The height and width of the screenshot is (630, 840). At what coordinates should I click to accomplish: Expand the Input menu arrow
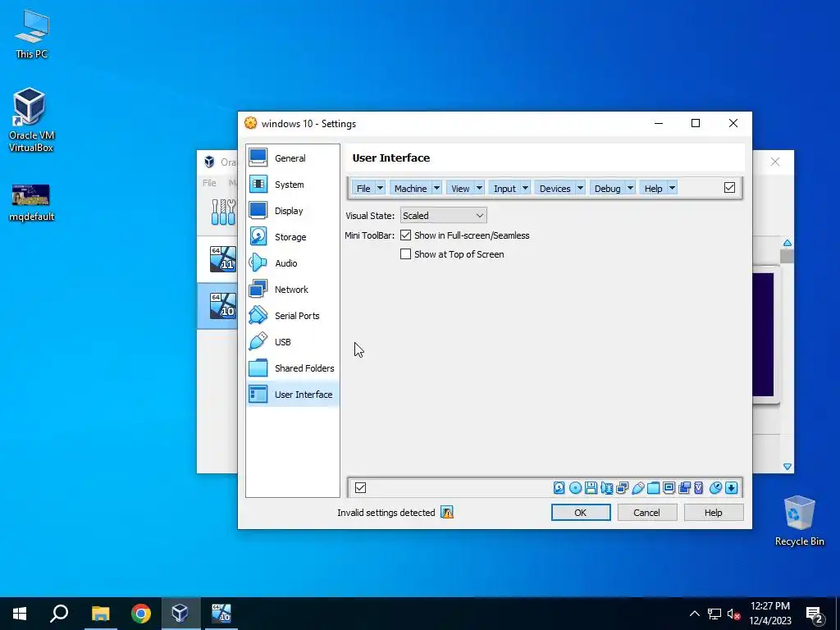526,188
